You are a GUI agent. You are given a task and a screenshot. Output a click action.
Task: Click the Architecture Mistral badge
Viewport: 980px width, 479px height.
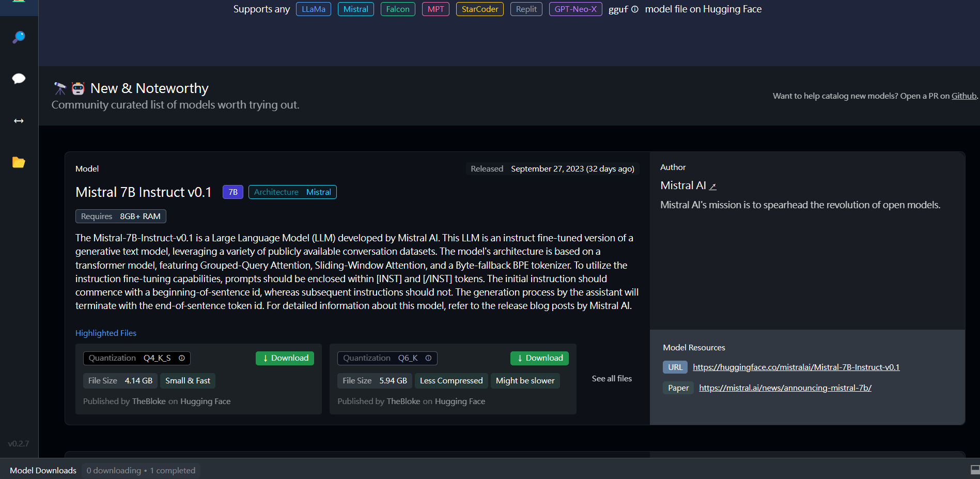click(292, 192)
